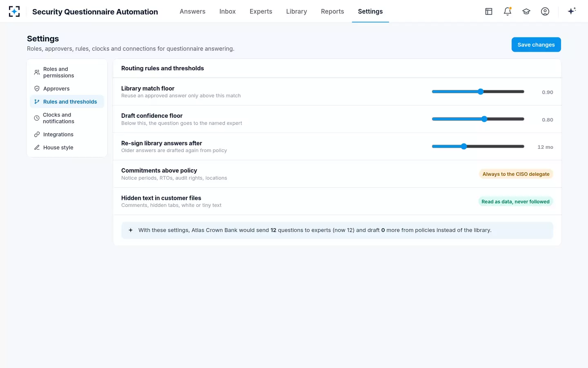Select the Settings tab

click(x=370, y=11)
